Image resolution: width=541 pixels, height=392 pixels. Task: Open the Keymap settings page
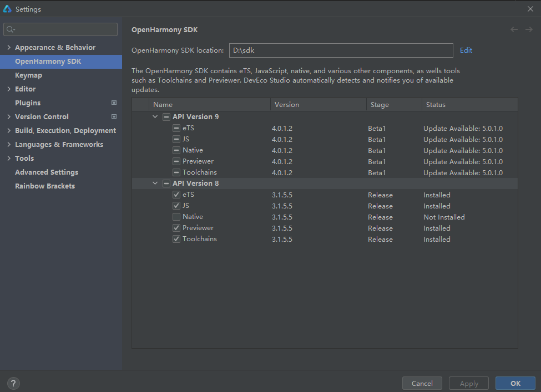pyautogui.click(x=28, y=75)
